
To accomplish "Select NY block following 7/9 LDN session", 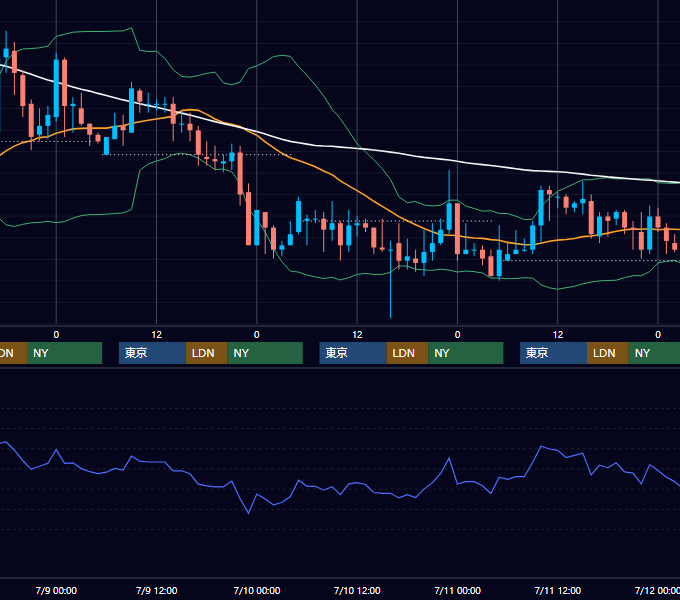I will [x=265, y=353].
